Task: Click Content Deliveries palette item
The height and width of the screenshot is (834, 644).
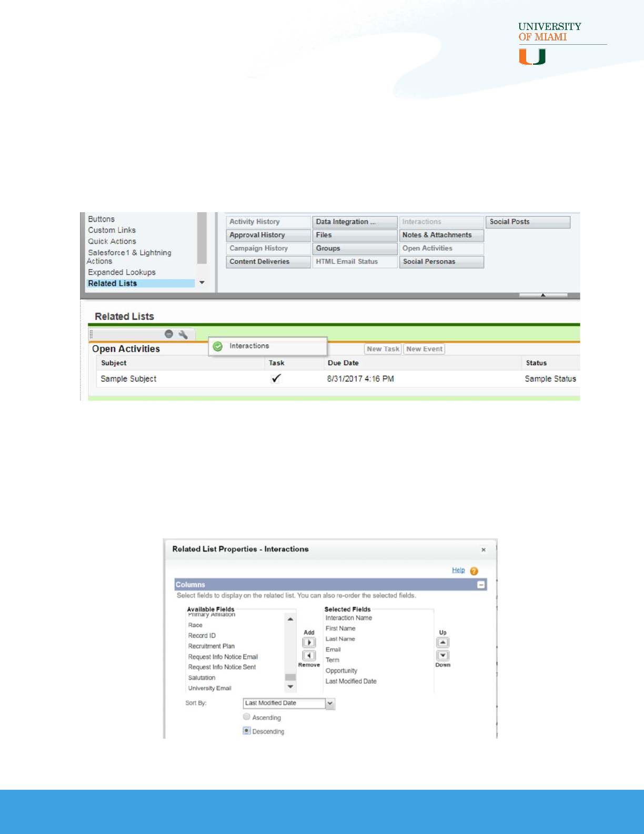Action: click(x=268, y=262)
